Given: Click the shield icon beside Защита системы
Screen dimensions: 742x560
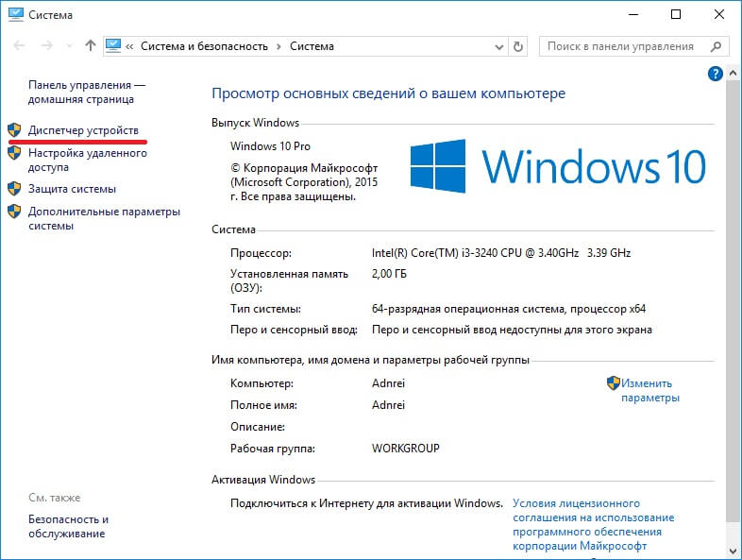Looking at the screenshot, I should click(13, 189).
